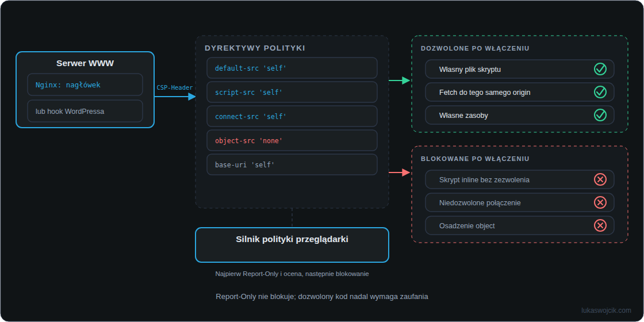This screenshot has width=644, height=322.
Task: Click the Własne zasoby text
Action: click(x=463, y=116)
